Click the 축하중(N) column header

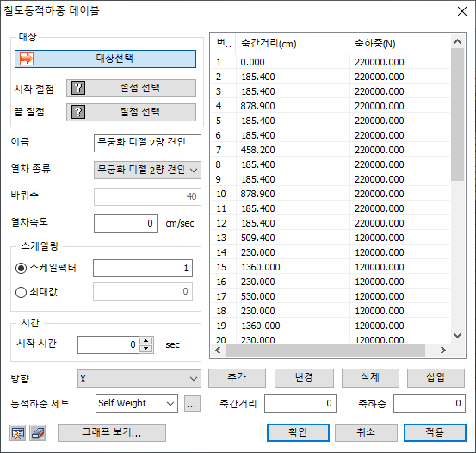[x=399, y=44]
